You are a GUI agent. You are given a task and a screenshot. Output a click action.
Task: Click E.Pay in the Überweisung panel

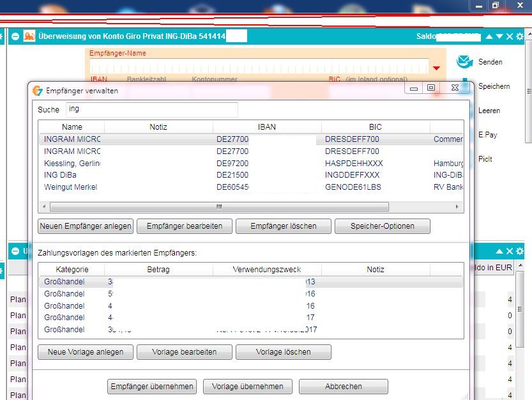487,135
